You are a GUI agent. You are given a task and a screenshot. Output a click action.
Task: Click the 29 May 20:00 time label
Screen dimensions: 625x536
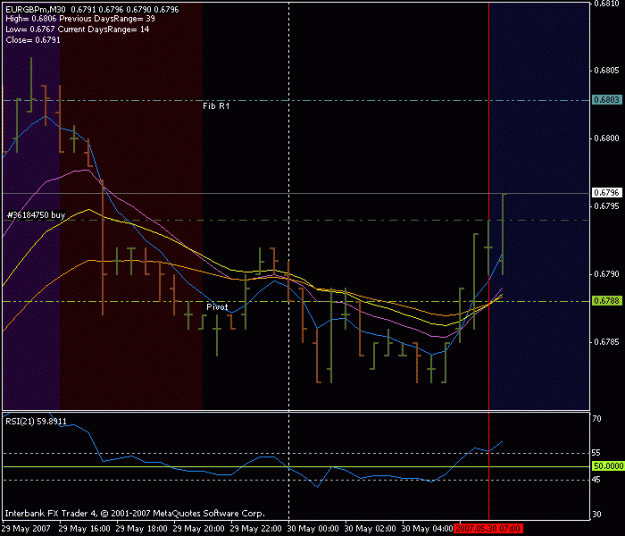199,529
